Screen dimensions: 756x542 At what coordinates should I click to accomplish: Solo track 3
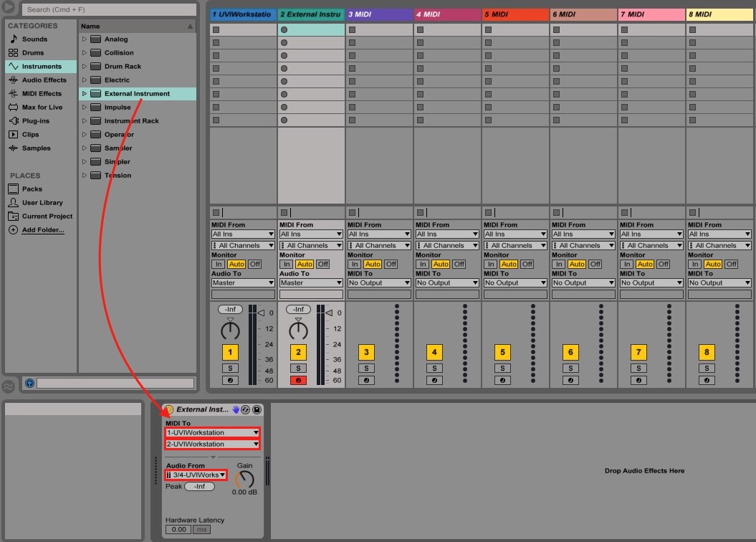tap(366, 369)
